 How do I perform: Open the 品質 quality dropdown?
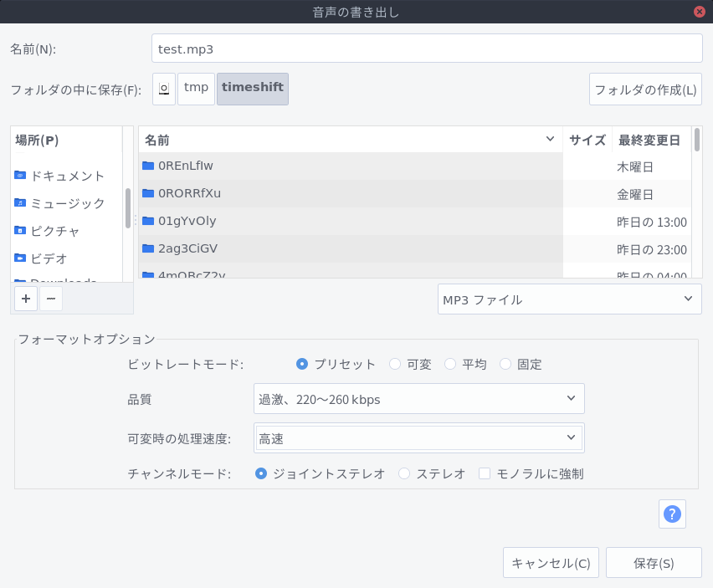pyautogui.click(x=418, y=399)
